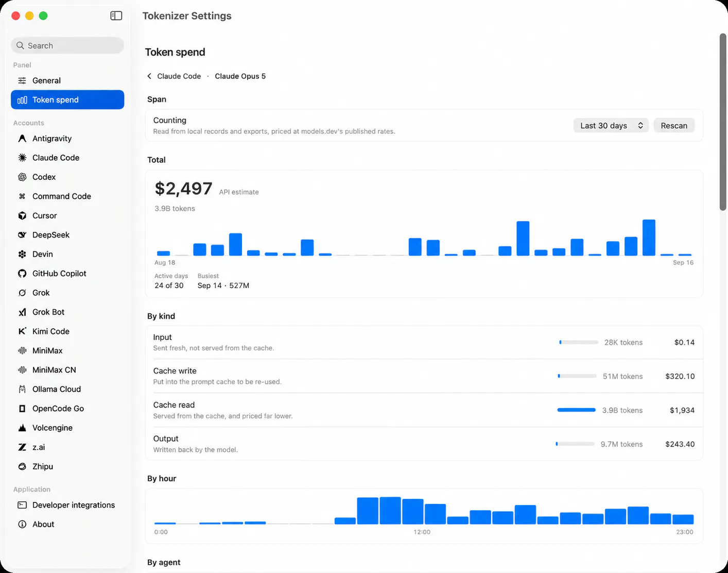Click the GitHub Copilot icon
Viewport: 728px width, 573px height.
point(22,274)
